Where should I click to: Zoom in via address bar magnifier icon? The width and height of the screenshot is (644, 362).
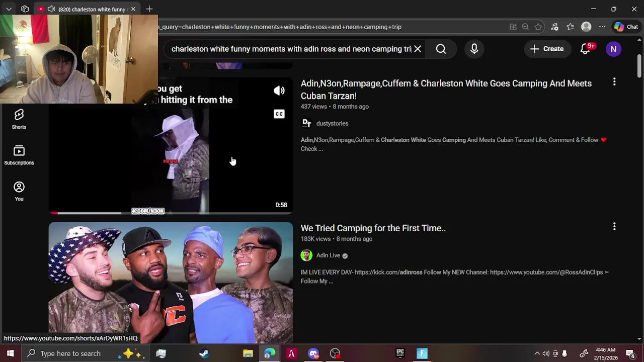(x=525, y=27)
